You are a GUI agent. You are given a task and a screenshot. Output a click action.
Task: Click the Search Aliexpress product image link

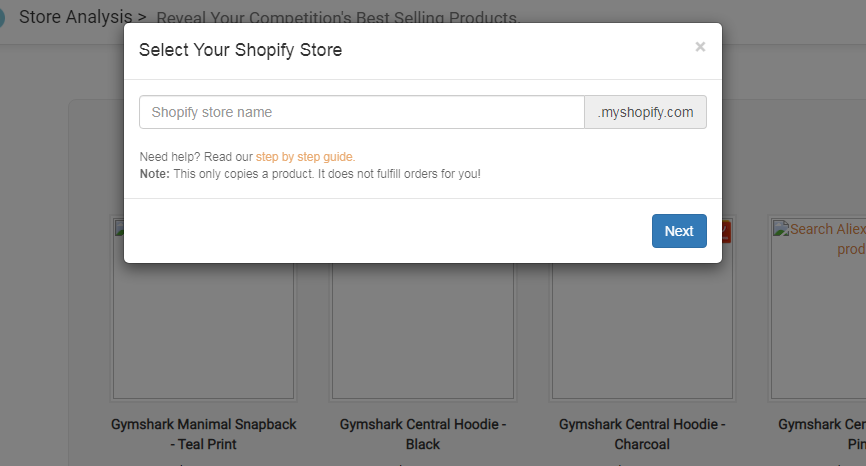click(819, 308)
